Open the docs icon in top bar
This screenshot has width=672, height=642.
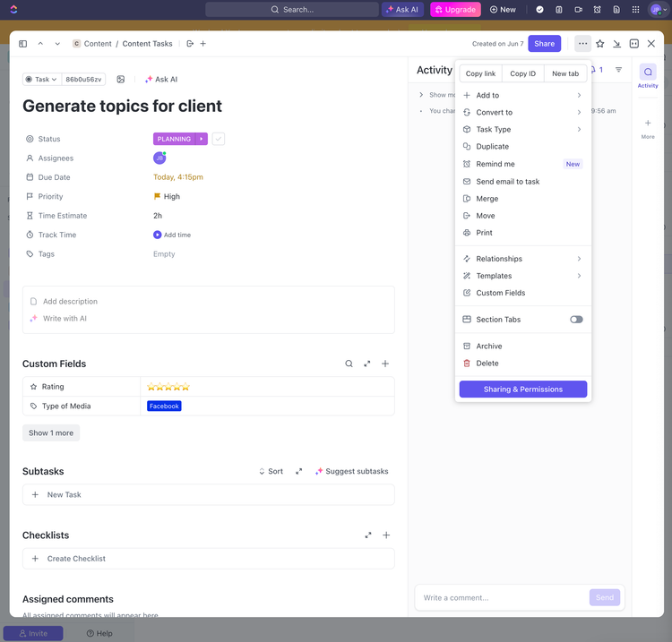point(616,10)
